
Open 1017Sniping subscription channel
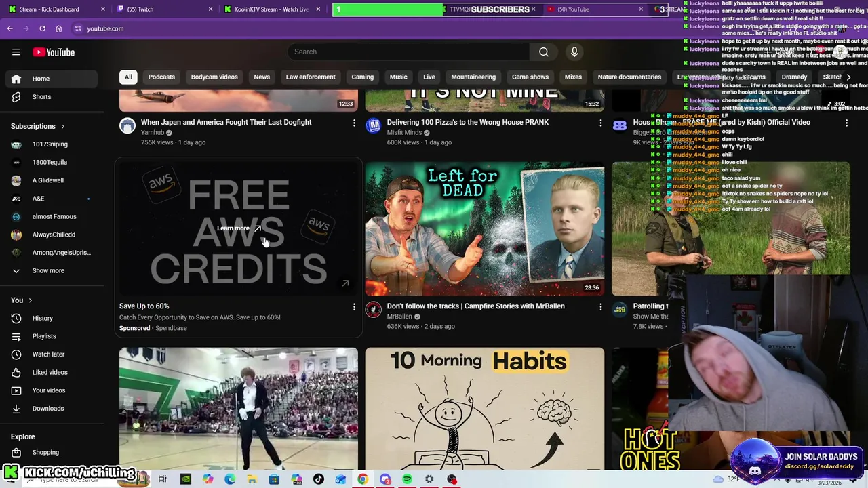click(52, 144)
